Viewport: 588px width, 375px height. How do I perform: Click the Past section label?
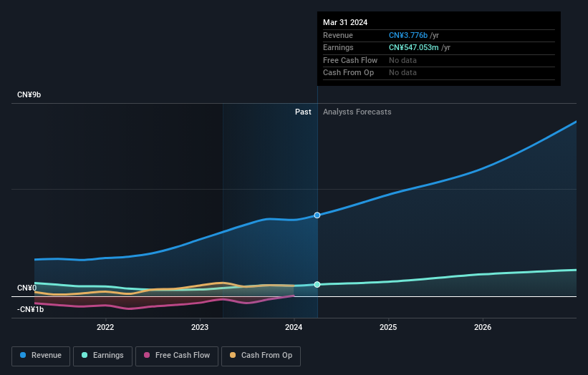303,112
